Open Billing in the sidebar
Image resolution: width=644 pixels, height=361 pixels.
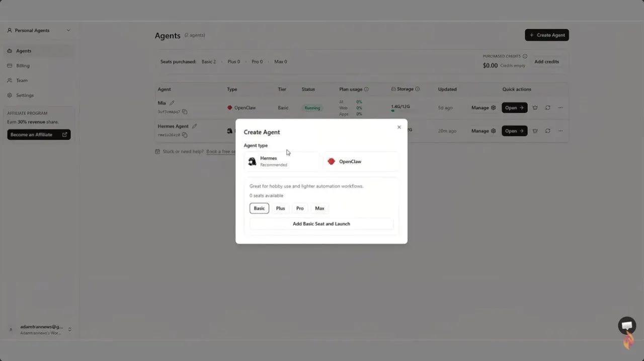point(39,65)
